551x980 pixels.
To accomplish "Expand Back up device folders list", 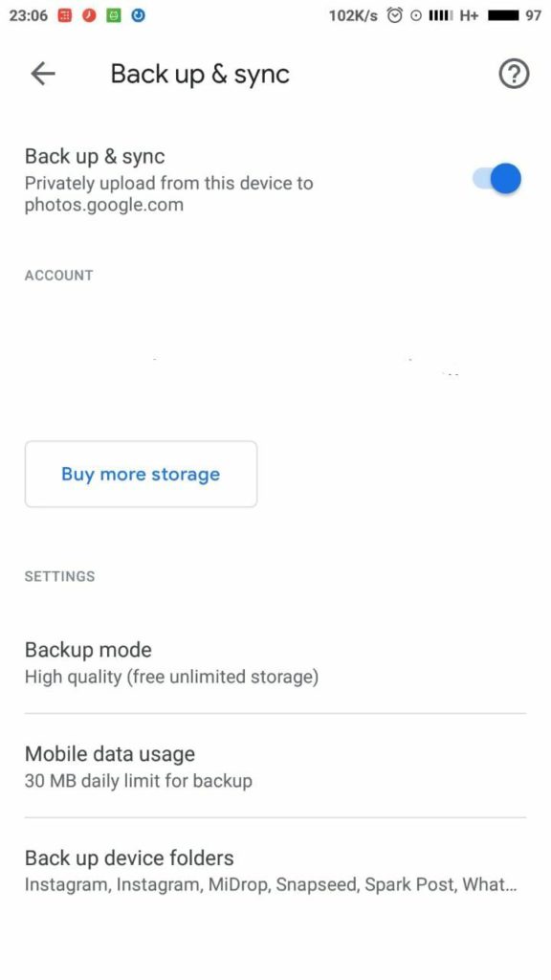I will tap(275, 871).
